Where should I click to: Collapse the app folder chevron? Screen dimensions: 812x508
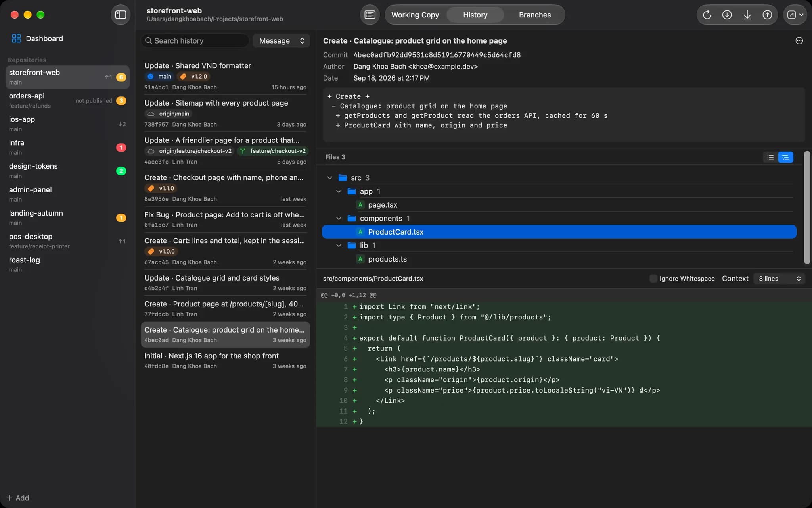point(339,191)
